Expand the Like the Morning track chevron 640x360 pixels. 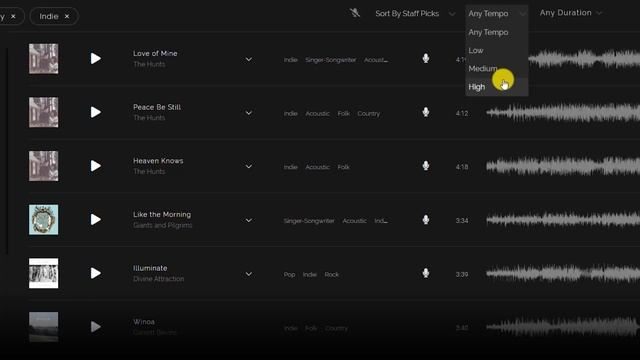pos(249,220)
